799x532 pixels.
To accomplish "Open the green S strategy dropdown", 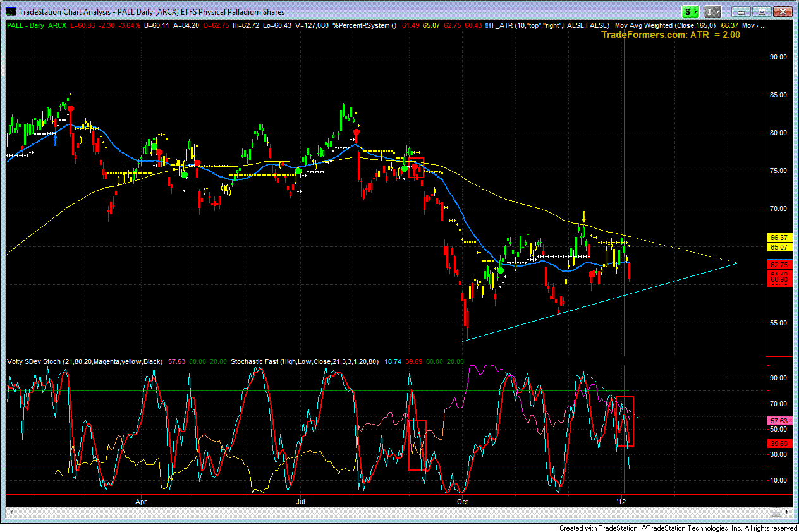I will 690,11.
